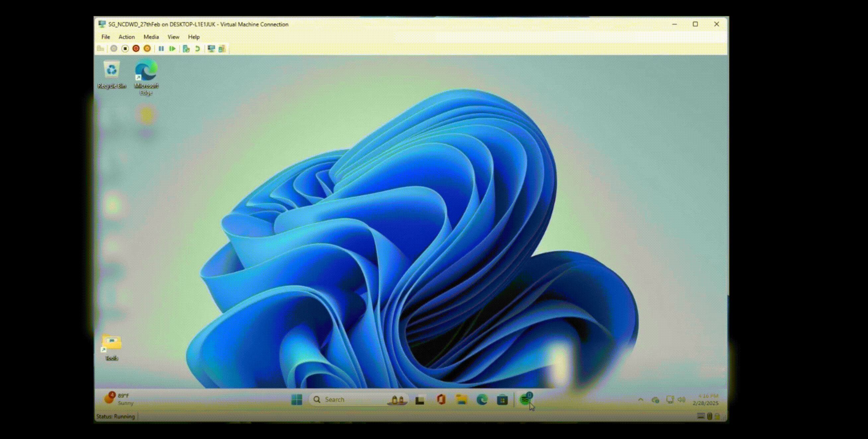Viewport: 868px width, 439px height.
Task: Revert the VM with the green arrow
Action: click(x=197, y=48)
